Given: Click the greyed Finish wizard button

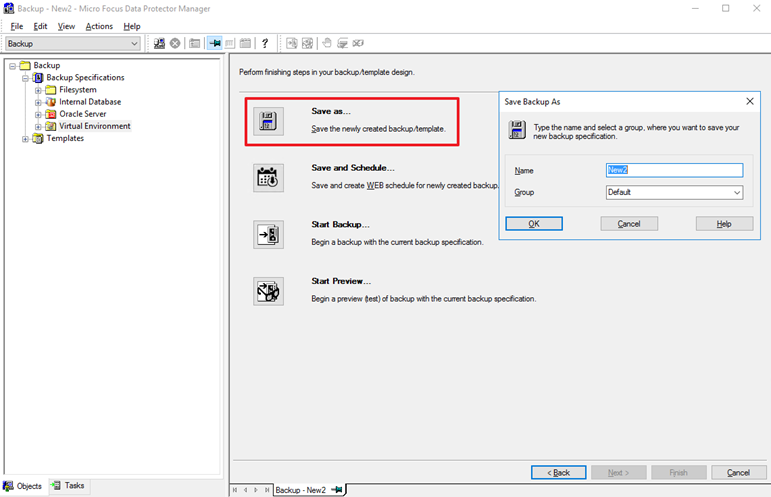Looking at the screenshot, I should [679, 472].
